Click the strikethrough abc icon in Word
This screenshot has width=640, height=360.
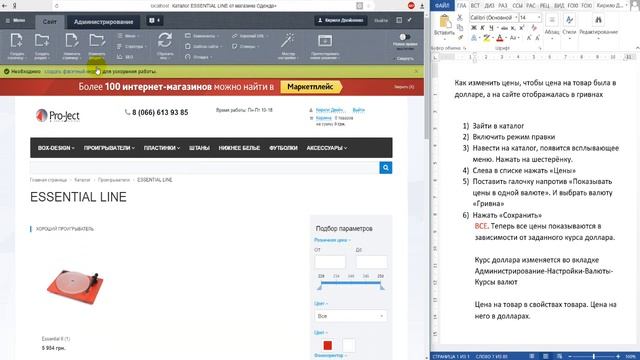(x=504, y=28)
